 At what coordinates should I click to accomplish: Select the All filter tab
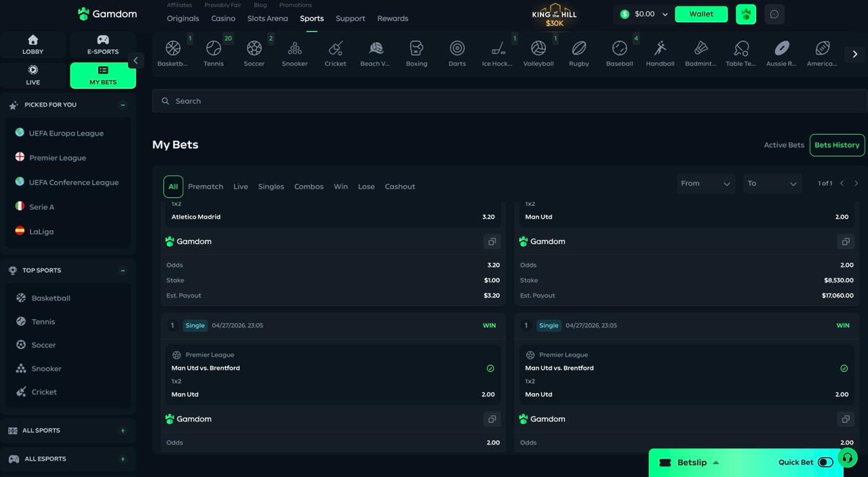click(173, 186)
